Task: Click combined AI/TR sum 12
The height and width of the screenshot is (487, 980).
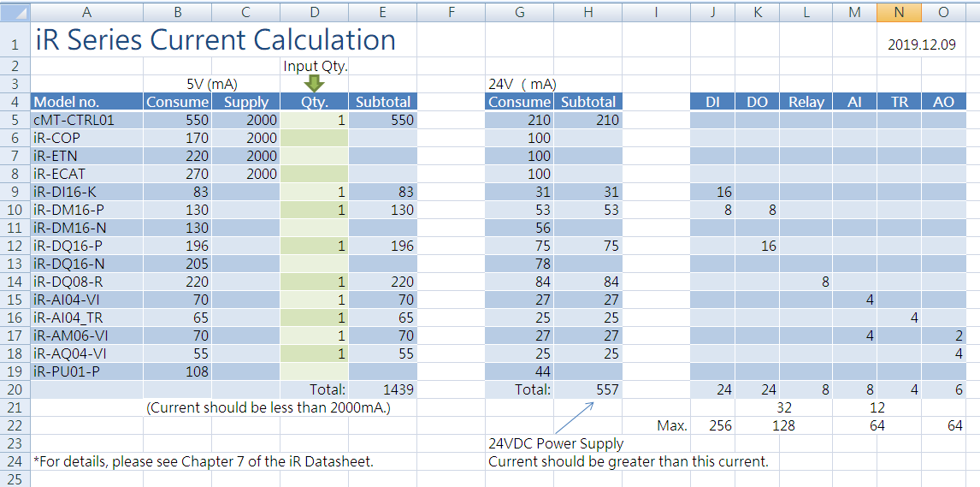Action: (x=876, y=407)
